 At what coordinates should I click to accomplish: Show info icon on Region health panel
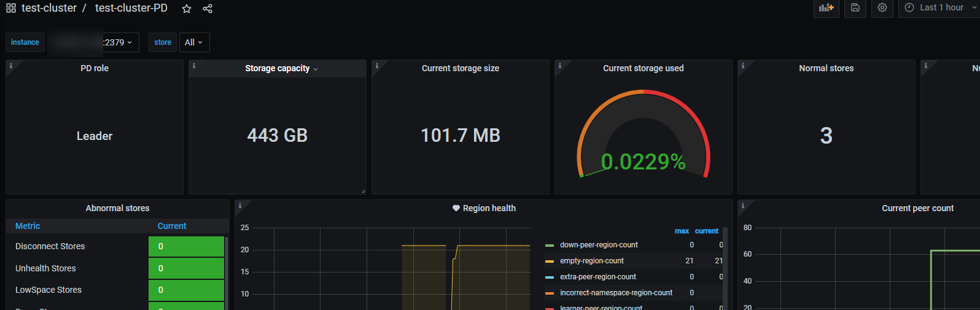click(x=239, y=205)
